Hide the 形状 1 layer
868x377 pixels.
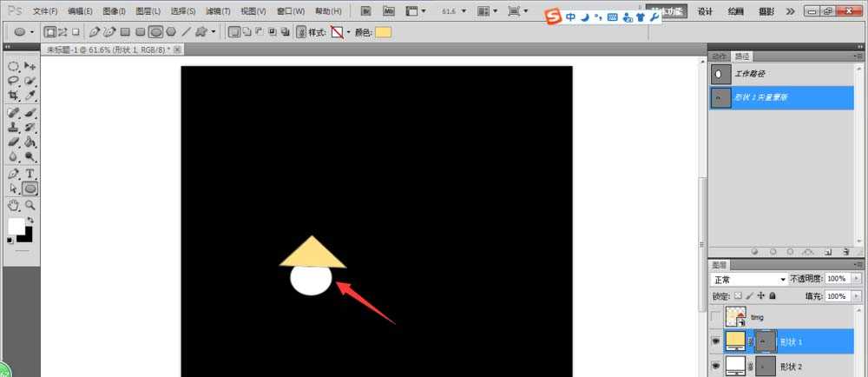(716, 341)
